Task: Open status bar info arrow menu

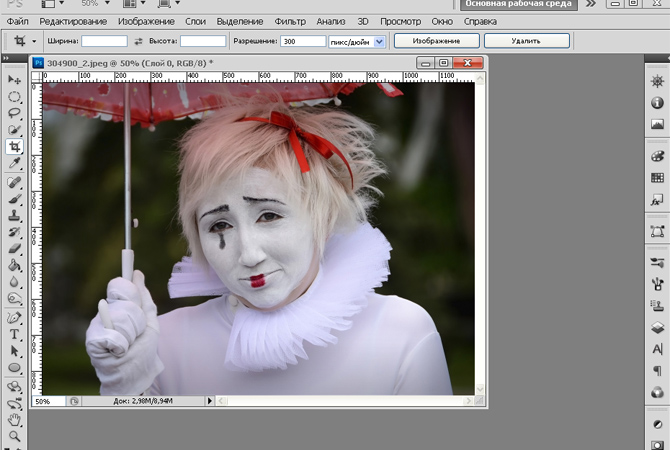Action: pyautogui.click(x=210, y=401)
